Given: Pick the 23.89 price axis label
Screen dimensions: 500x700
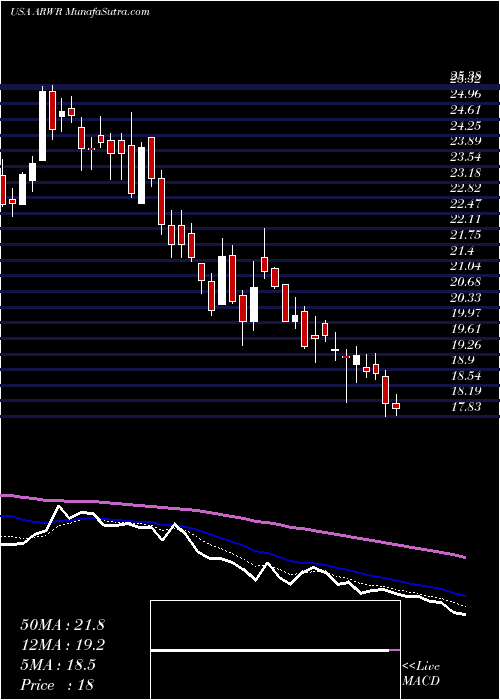Looking at the screenshot, I should [x=465, y=141].
